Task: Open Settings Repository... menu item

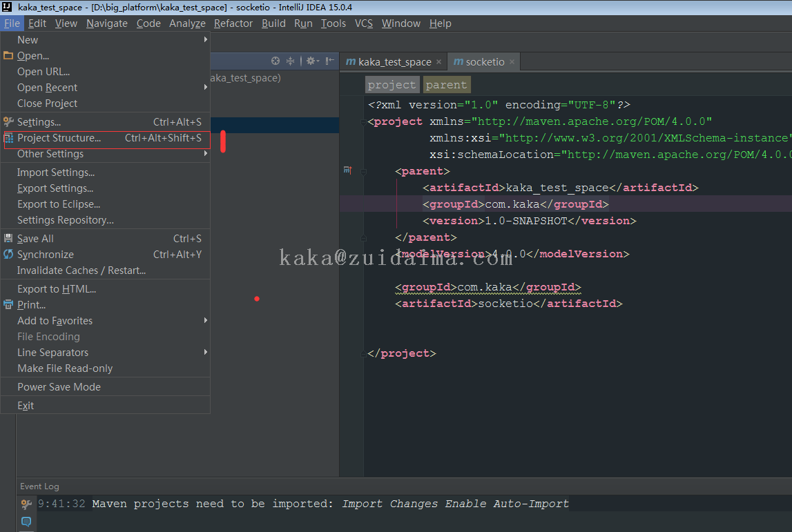Action: 105,219
